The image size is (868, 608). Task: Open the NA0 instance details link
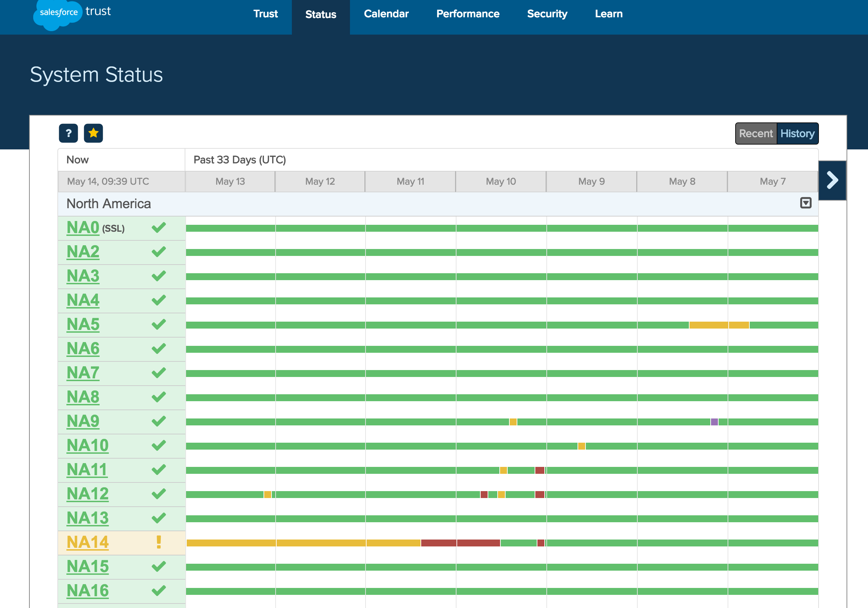coord(83,227)
